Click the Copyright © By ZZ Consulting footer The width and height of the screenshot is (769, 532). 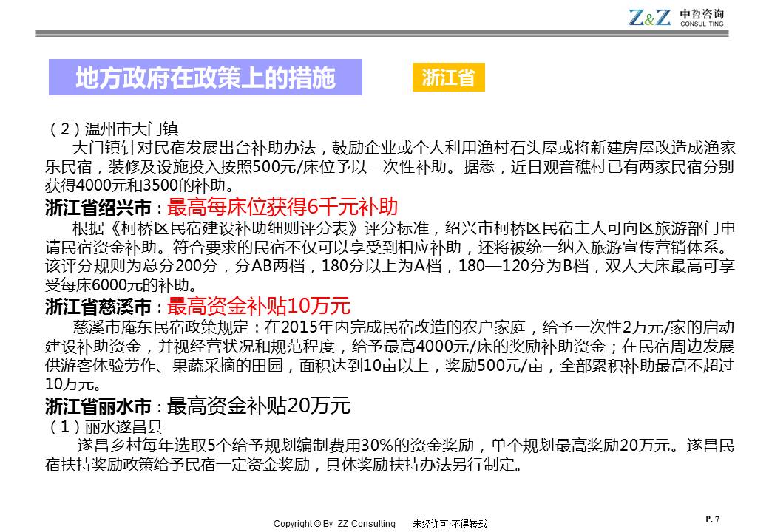click(334, 524)
